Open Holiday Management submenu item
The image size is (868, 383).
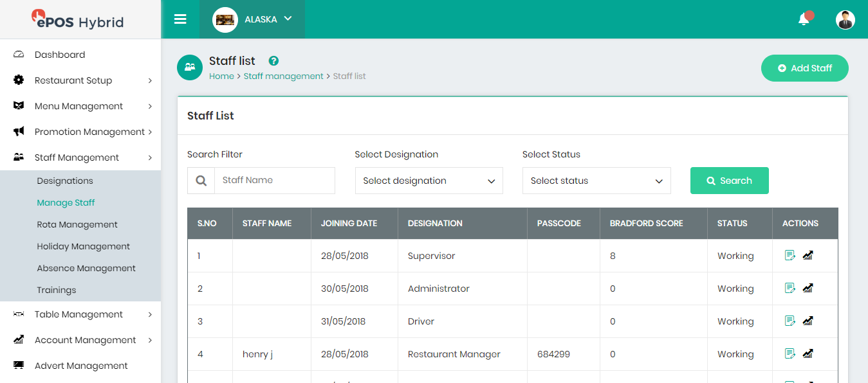coord(83,246)
